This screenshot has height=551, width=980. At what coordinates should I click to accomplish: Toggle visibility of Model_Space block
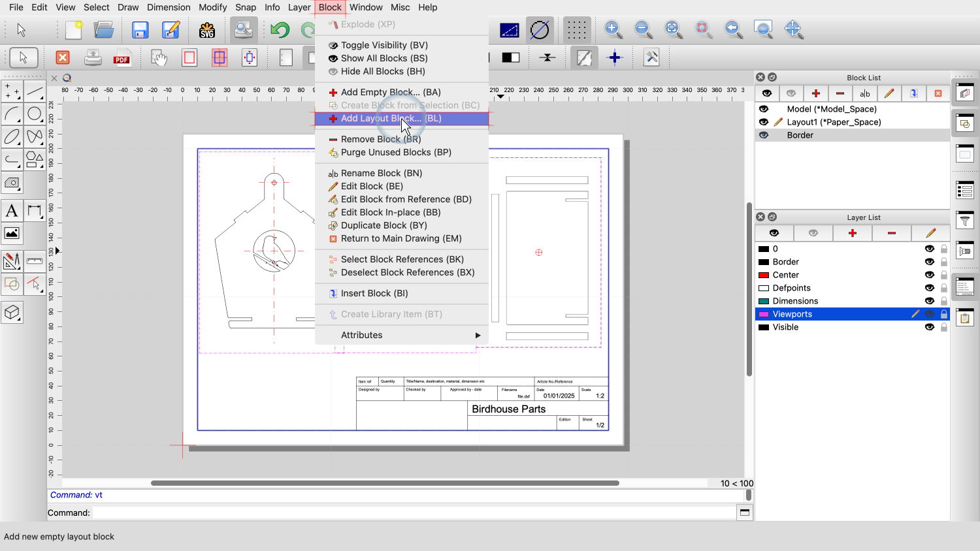pos(764,109)
